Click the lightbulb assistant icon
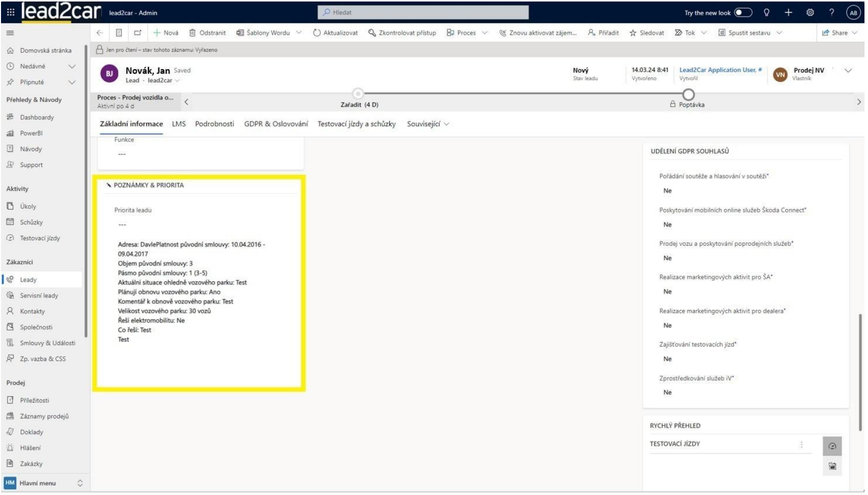Screen dimensions: 868x495 766,13
